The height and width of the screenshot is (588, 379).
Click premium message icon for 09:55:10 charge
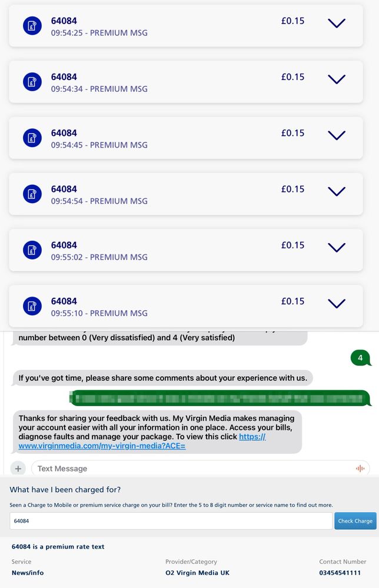(x=32, y=306)
